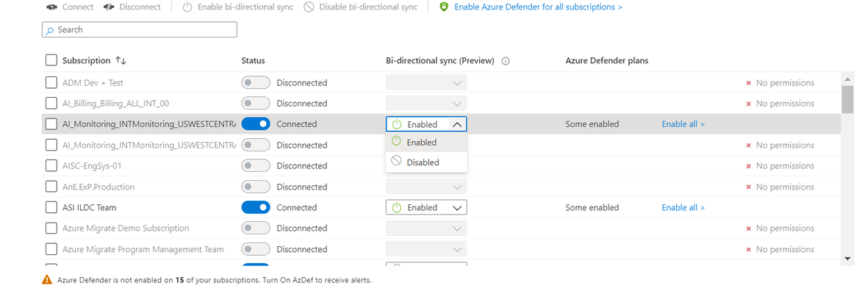
Task: Click No permissions on AISC-EngSys-01 row
Action: click(x=785, y=165)
